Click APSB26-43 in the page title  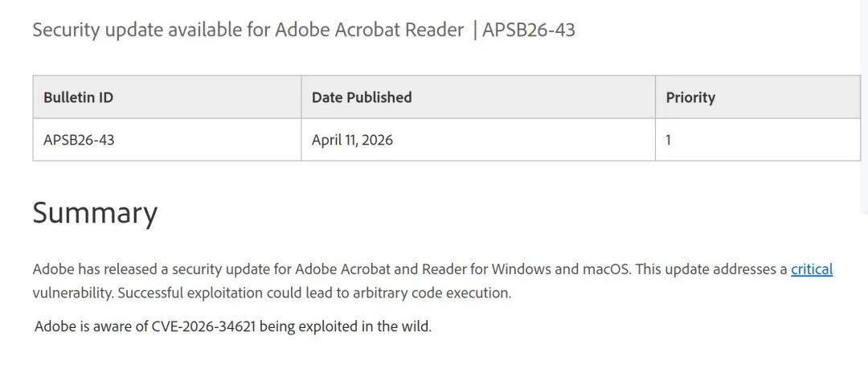click(x=529, y=30)
